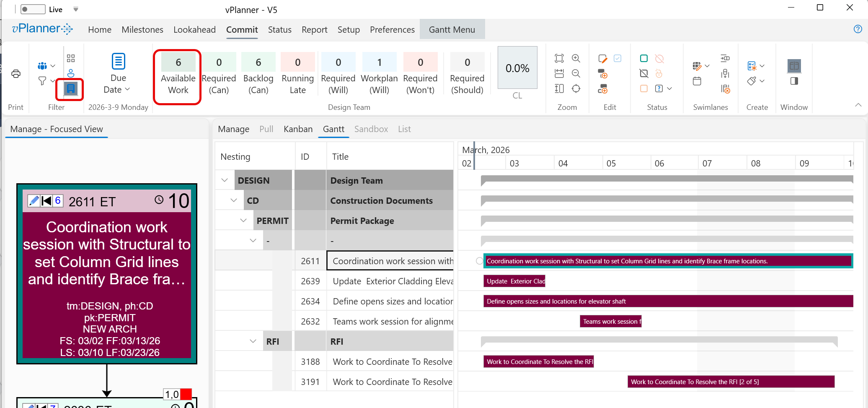Click the single-person filter icon
Screen dimensions: 868x408
71,73
